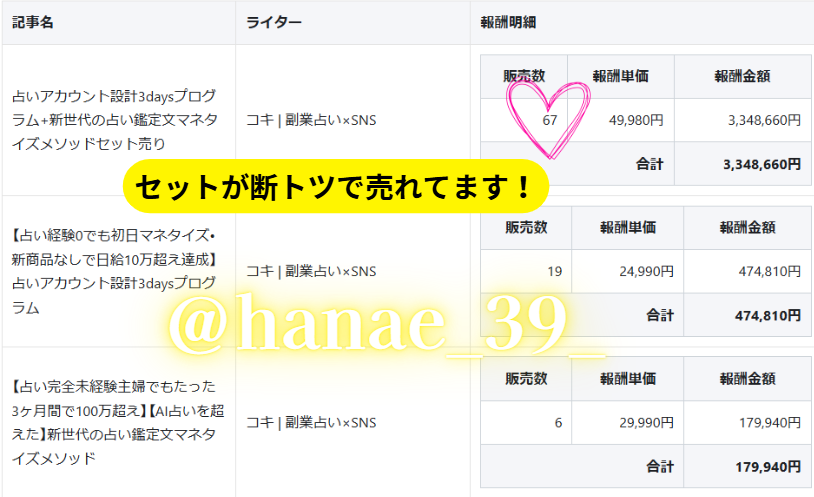Select the bold 3,348,660円 total cell

coord(743,164)
